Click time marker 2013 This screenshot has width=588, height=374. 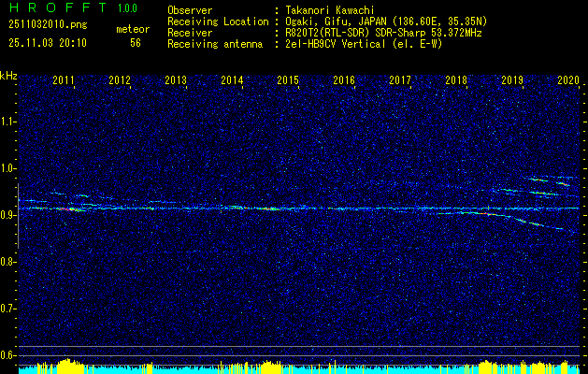tap(176, 79)
